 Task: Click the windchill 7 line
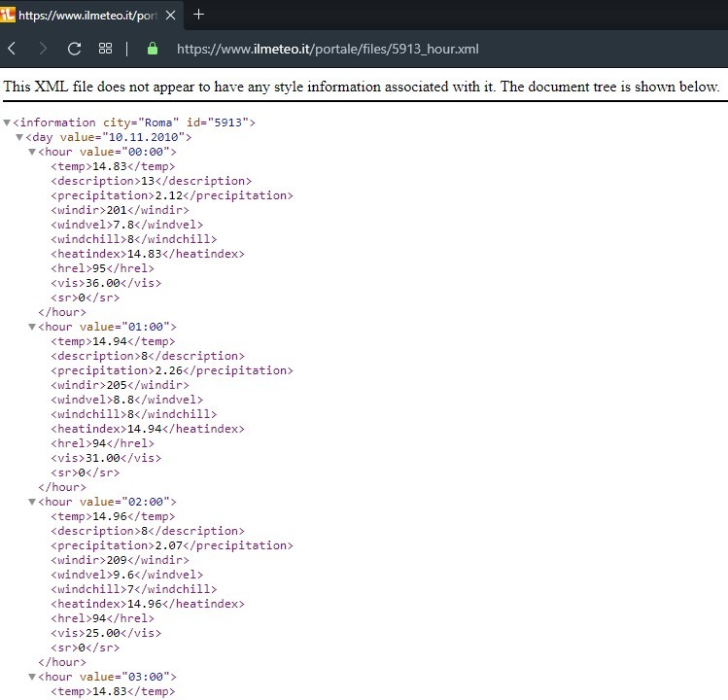[134, 589]
